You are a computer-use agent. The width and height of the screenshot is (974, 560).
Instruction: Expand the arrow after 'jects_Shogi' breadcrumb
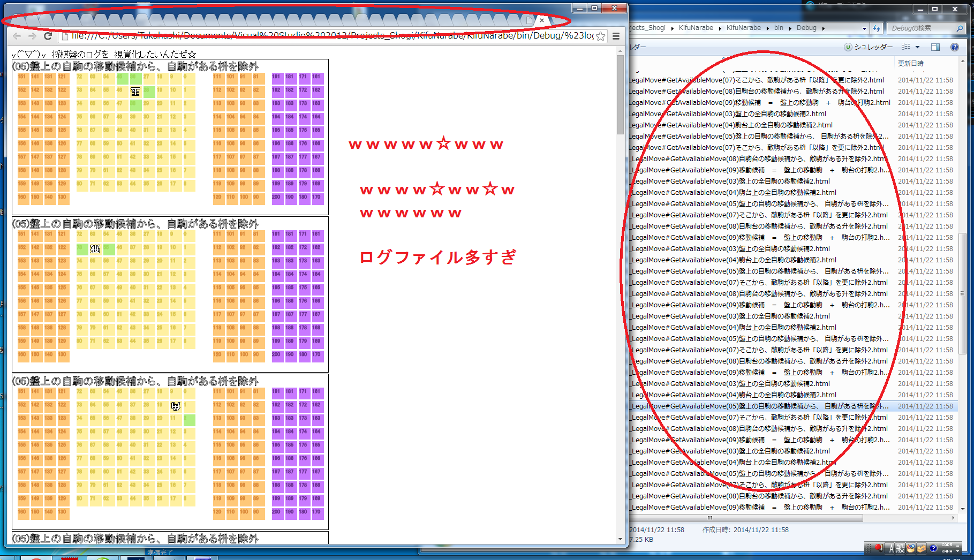point(672,28)
